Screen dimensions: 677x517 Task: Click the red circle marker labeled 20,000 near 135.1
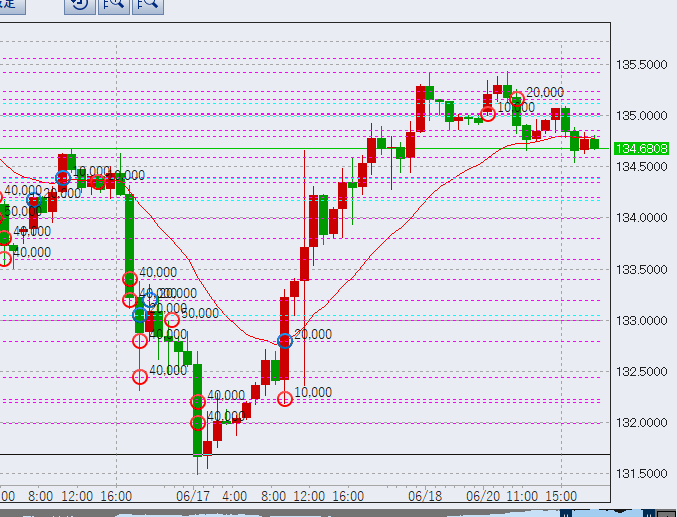[x=517, y=100]
